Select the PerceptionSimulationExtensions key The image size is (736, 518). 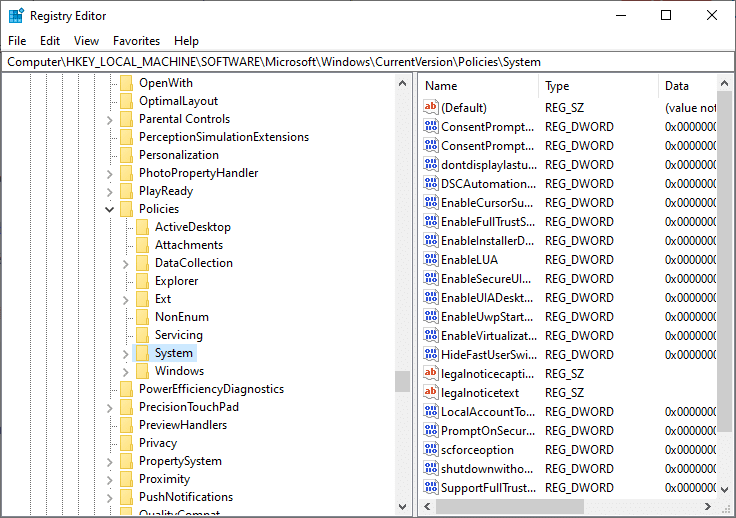point(224,137)
